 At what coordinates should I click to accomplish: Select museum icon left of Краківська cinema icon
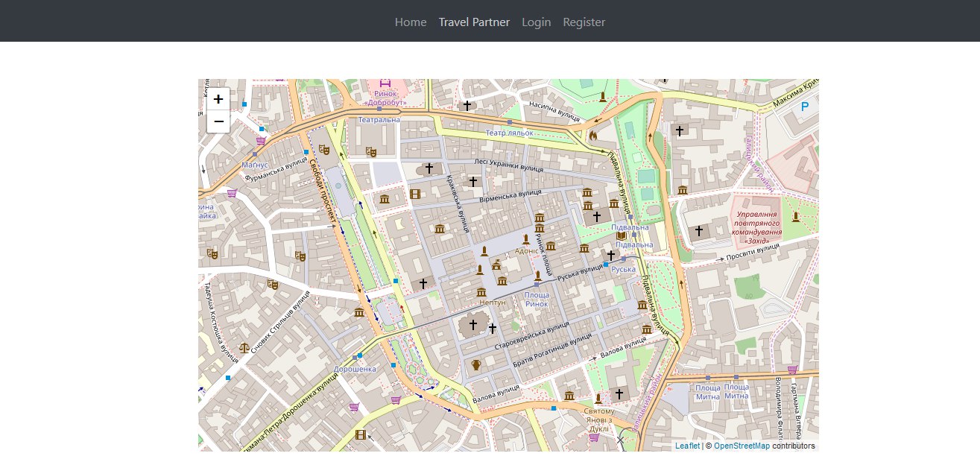(x=385, y=198)
